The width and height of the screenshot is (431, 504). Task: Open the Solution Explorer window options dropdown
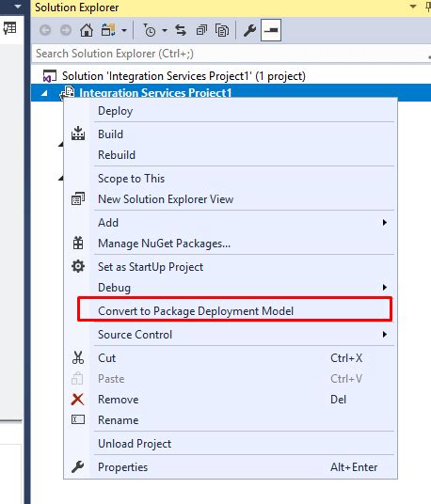[413, 7]
